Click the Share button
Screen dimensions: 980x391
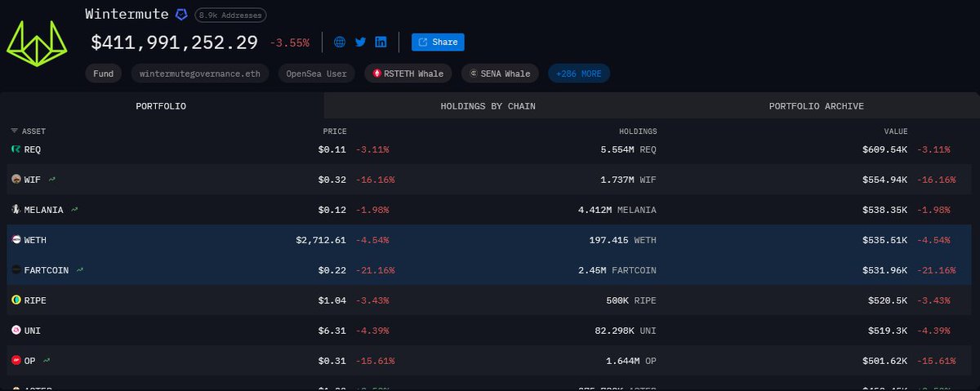[438, 42]
